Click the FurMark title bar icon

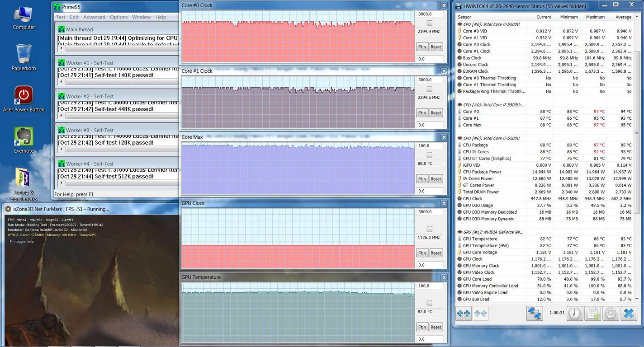(8, 209)
